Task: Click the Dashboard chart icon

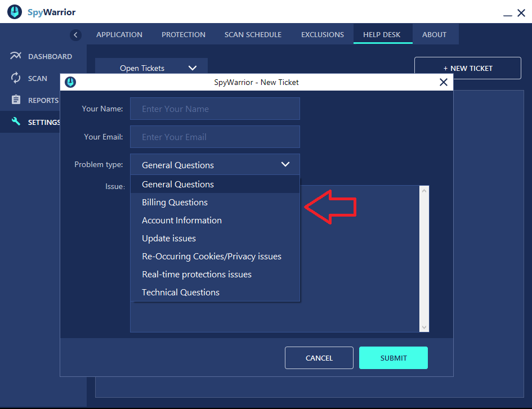Action: coord(16,56)
